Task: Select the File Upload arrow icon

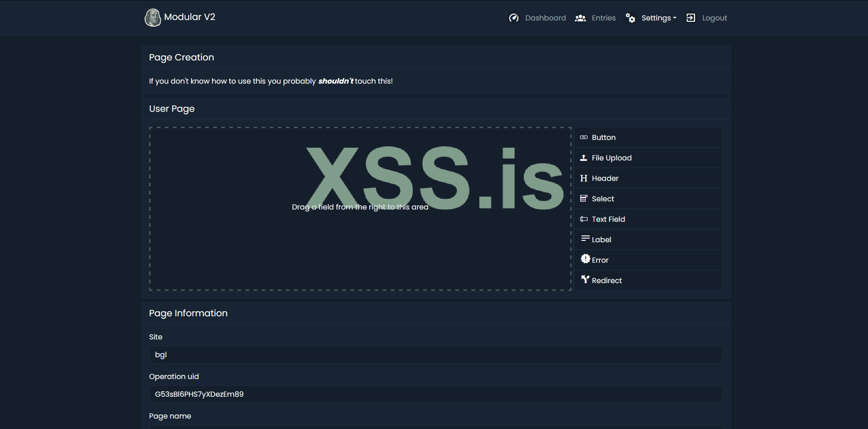Action: click(x=584, y=158)
